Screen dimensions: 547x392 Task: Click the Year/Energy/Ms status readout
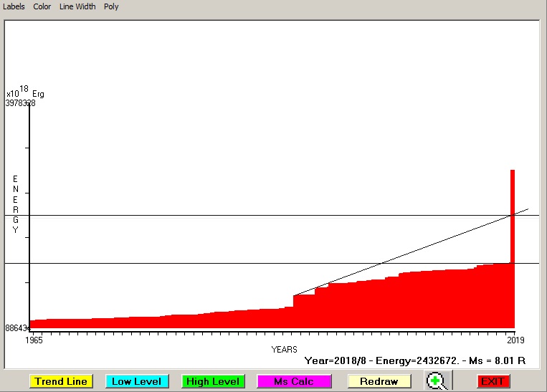tap(414, 360)
